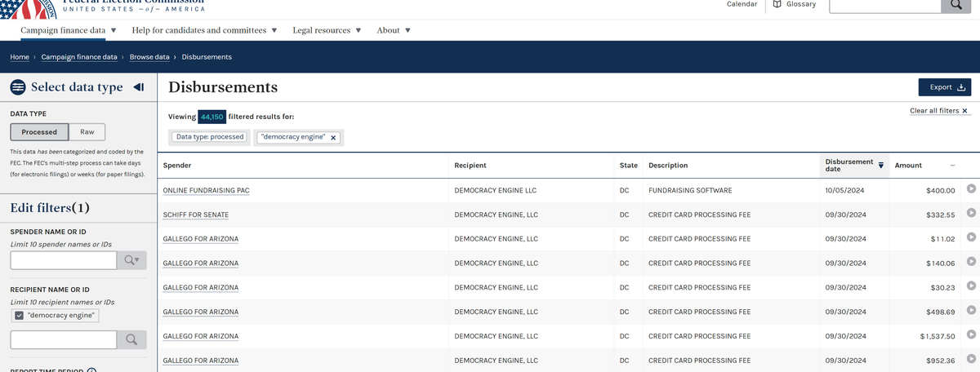The width and height of the screenshot is (980, 372).
Task: Click the spender name or ID field
Action: point(64,260)
